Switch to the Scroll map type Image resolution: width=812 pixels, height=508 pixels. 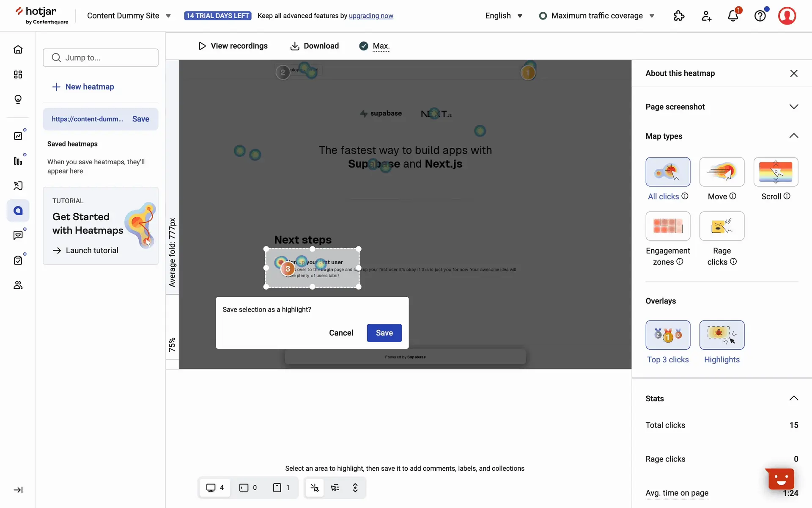coord(775,172)
